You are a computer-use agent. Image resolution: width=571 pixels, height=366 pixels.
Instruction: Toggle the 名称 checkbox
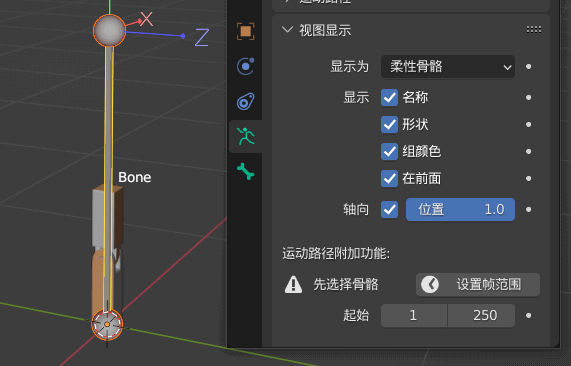click(389, 98)
